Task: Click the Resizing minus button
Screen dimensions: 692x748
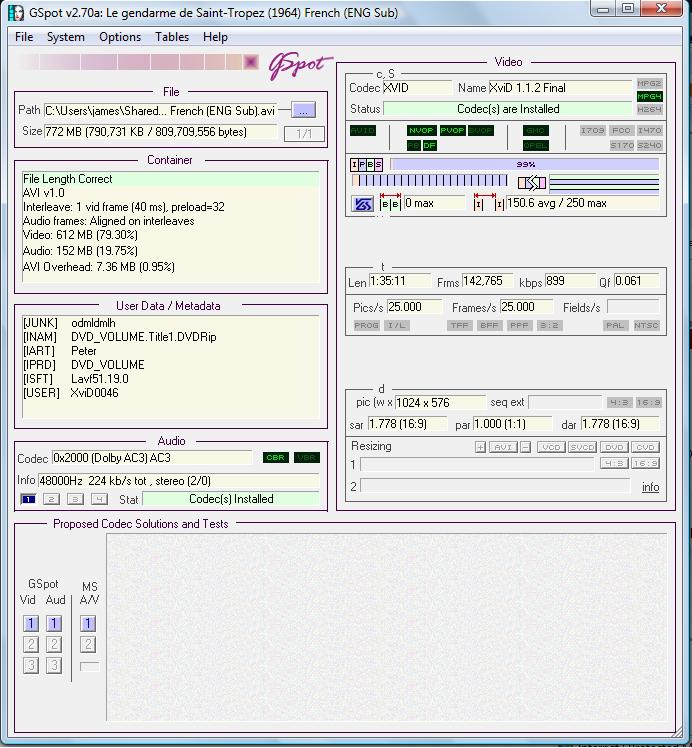Action: (526, 447)
